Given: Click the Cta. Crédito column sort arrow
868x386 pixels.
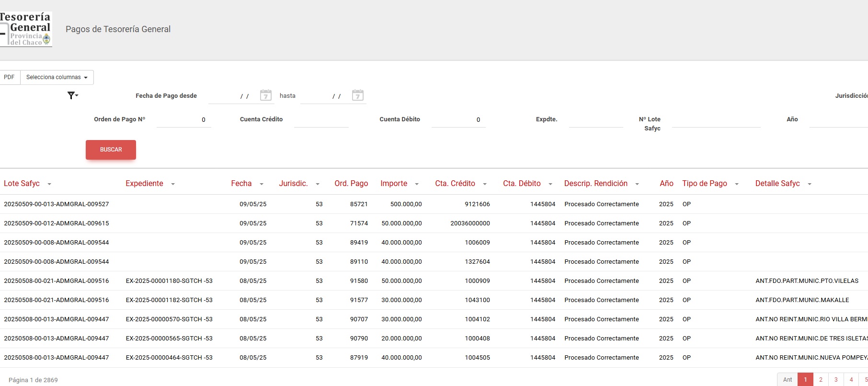Looking at the screenshot, I should click(x=485, y=184).
